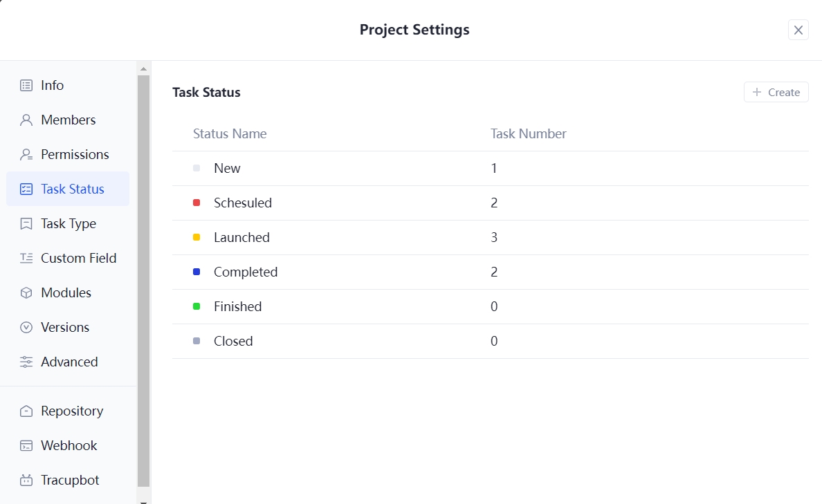Click the yellow Launched color swatch
Viewport: 822px width, 504px height.
tap(197, 237)
